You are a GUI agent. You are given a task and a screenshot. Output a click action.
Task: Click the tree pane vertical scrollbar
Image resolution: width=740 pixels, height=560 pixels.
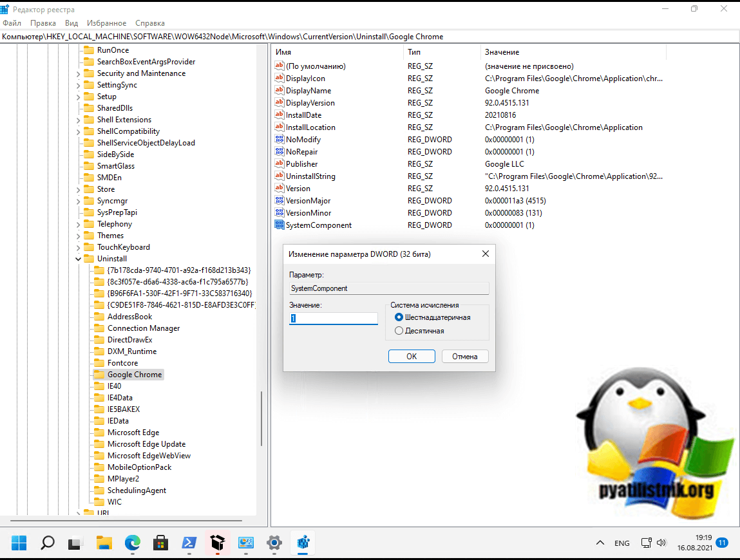pyautogui.click(x=261, y=418)
